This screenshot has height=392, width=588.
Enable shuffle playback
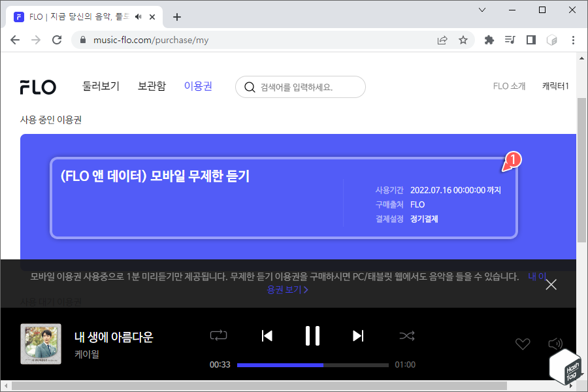(x=406, y=336)
